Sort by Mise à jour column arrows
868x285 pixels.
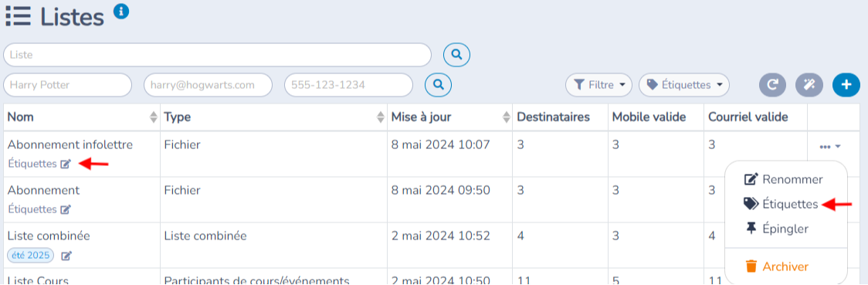tap(506, 117)
